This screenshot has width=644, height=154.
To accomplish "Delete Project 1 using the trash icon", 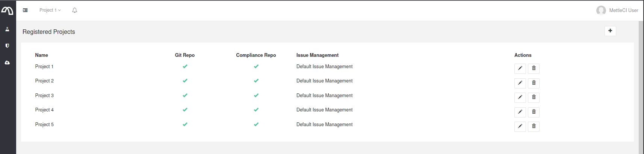I will tap(534, 68).
